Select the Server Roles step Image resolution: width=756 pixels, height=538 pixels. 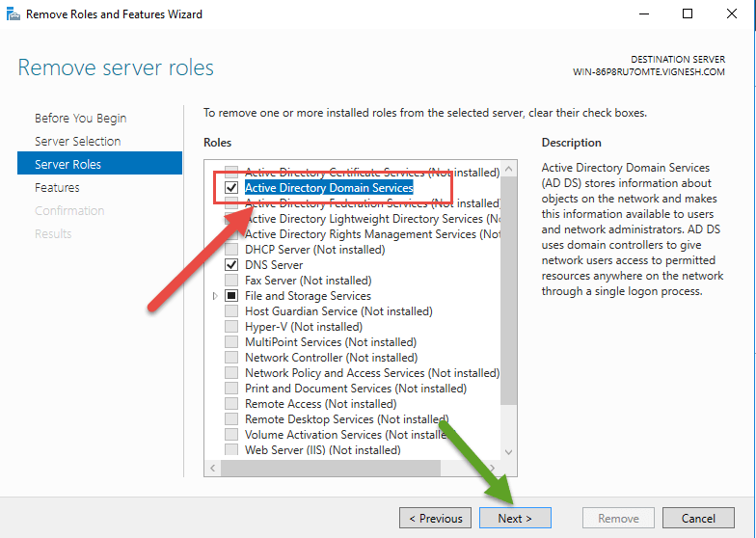point(67,164)
